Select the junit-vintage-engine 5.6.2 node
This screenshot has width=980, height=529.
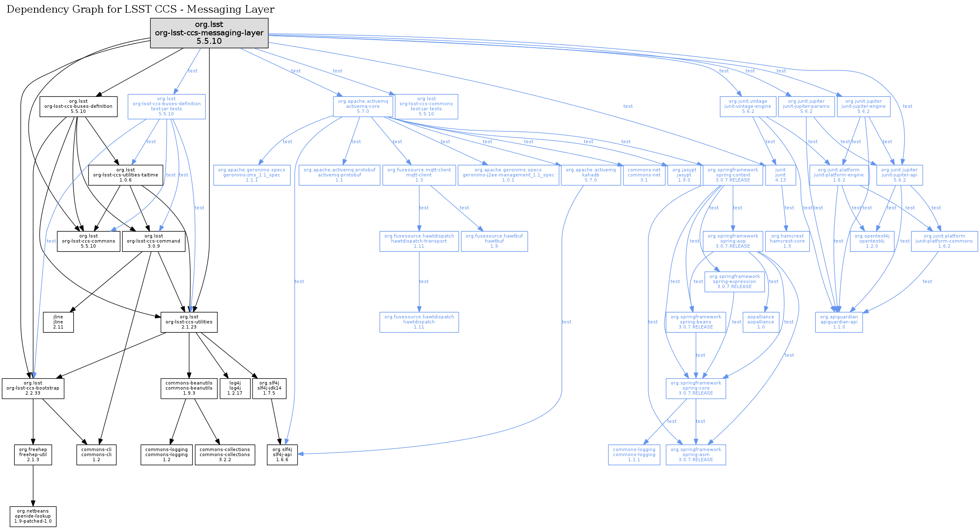(748, 107)
